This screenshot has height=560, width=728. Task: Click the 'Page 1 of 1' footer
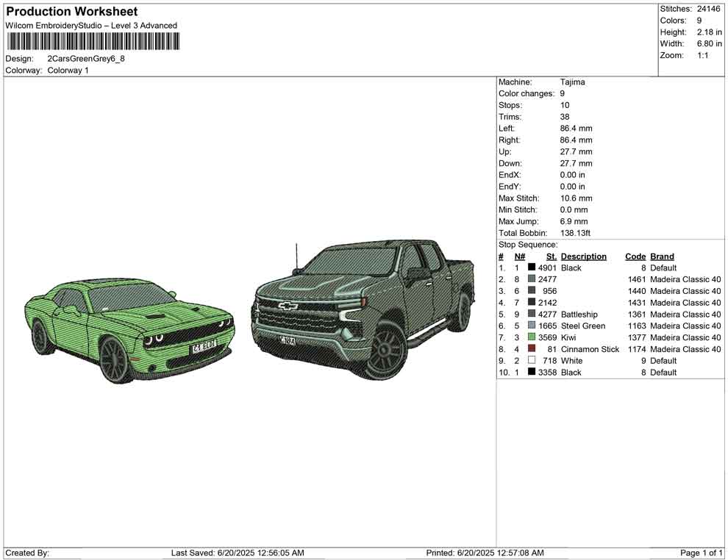(701, 553)
